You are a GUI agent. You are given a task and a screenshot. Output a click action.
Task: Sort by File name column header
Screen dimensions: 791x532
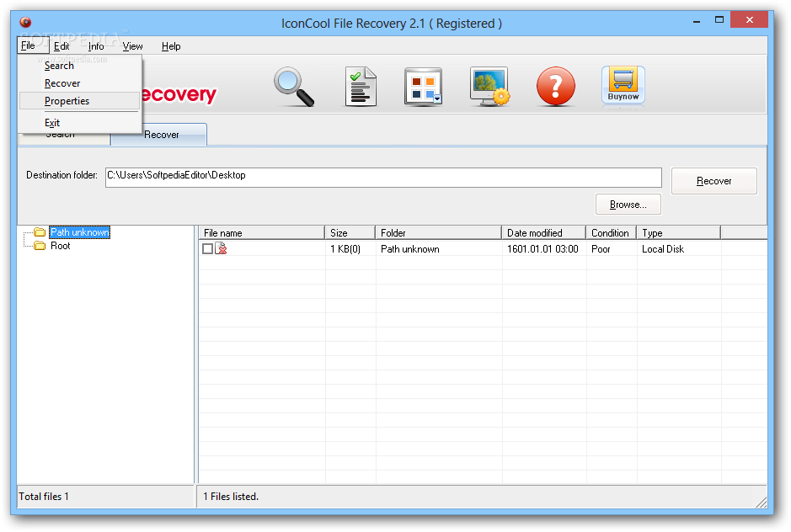(x=261, y=233)
